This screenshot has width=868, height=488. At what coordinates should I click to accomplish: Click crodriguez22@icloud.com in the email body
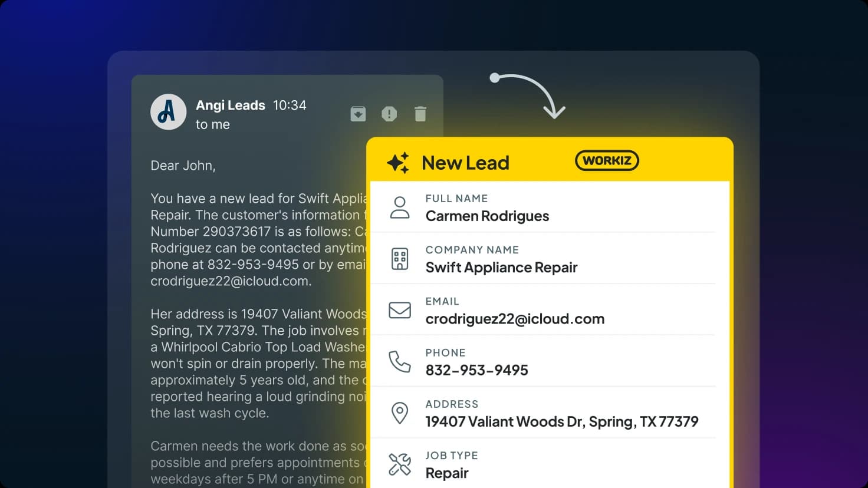pyautogui.click(x=231, y=281)
